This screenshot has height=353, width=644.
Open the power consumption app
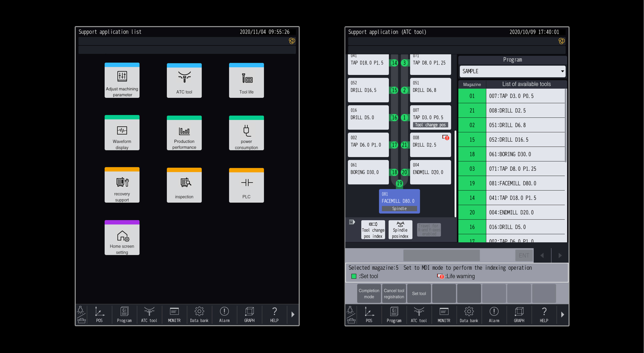pos(246,133)
